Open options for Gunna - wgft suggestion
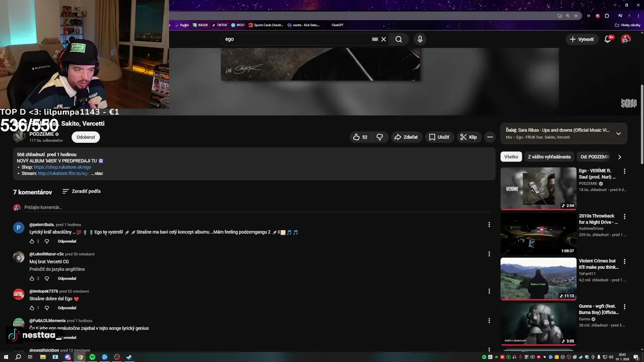This screenshot has width=644, height=362. (625, 307)
